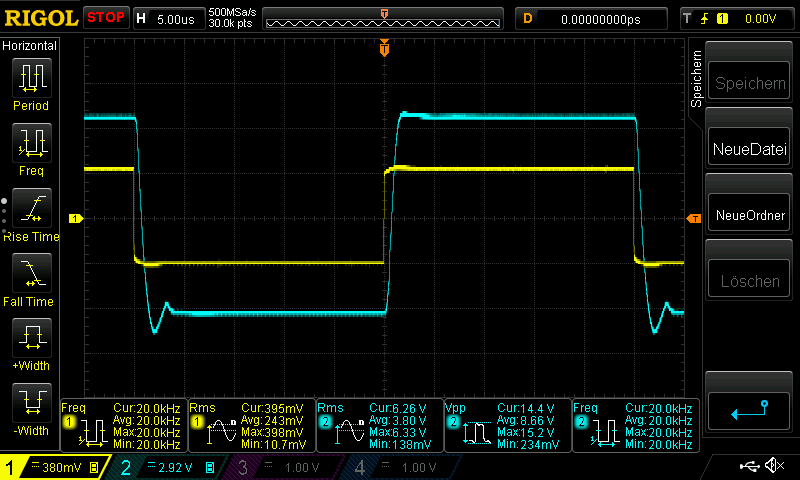Click the USB connection icon

[x=749, y=466]
